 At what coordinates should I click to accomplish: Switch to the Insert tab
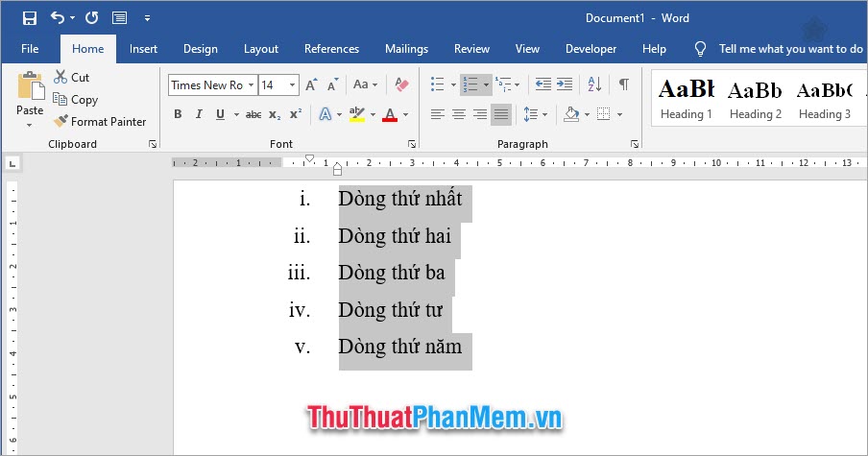143,49
